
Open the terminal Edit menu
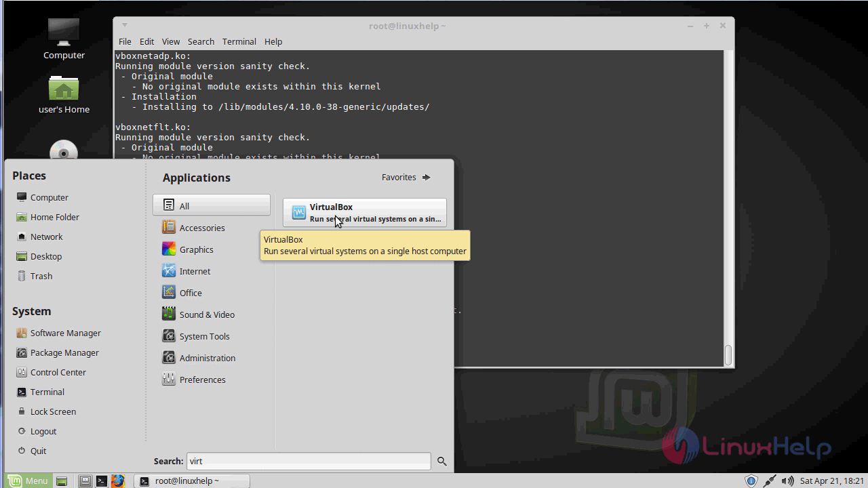pos(147,41)
